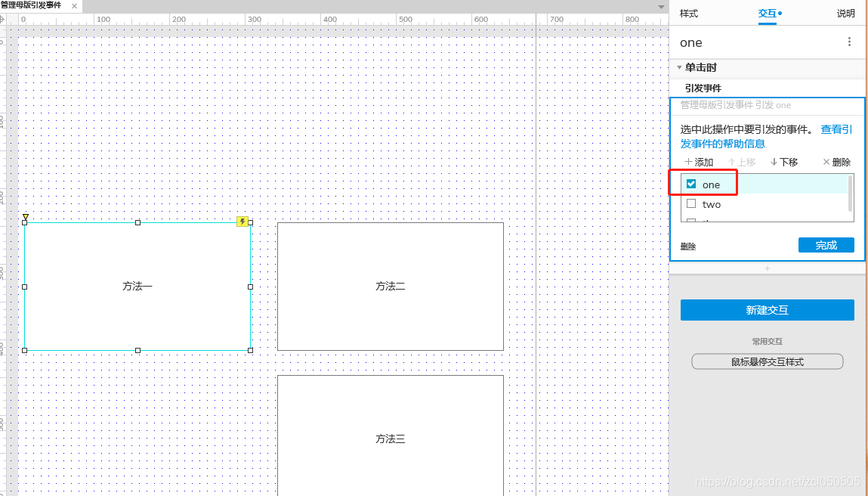Open the three-dot menu beside one

(x=849, y=42)
